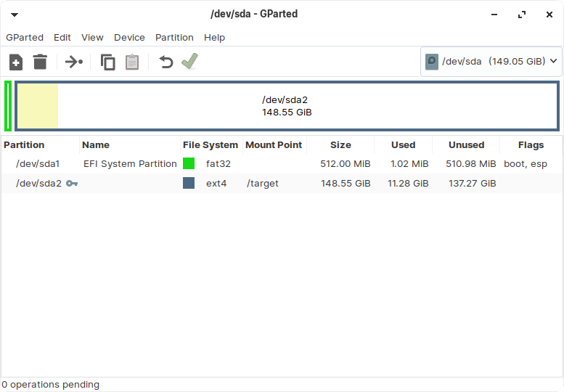Apply all operations green checkmark
Image resolution: width=564 pixels, height=392 pixels.
(x=189, y=62)
